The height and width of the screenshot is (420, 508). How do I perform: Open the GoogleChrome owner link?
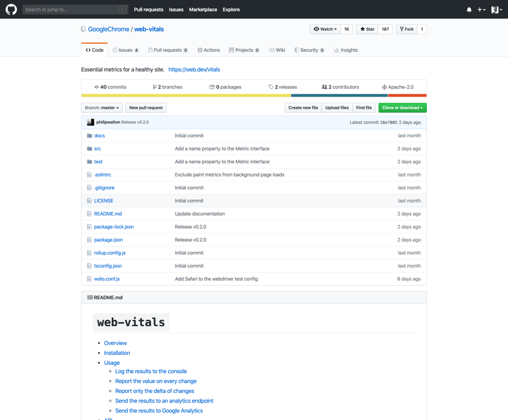(x=108, y=29)
